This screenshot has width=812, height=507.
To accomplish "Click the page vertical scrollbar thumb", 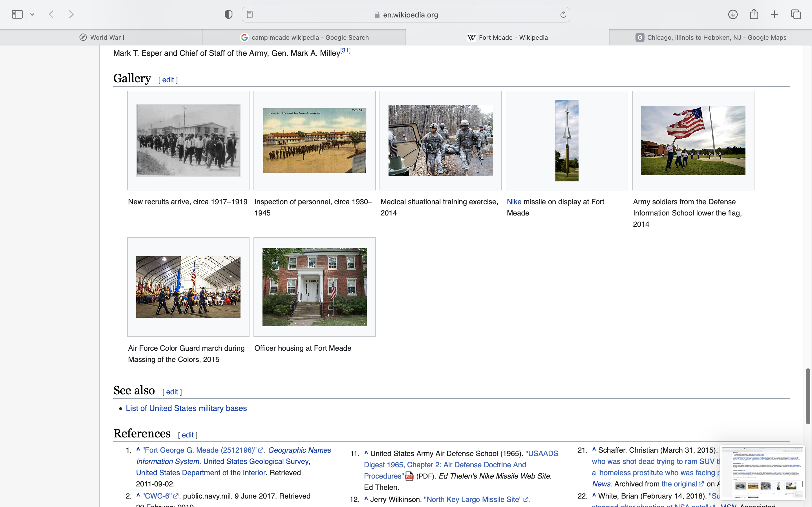I will coord(808,396).
